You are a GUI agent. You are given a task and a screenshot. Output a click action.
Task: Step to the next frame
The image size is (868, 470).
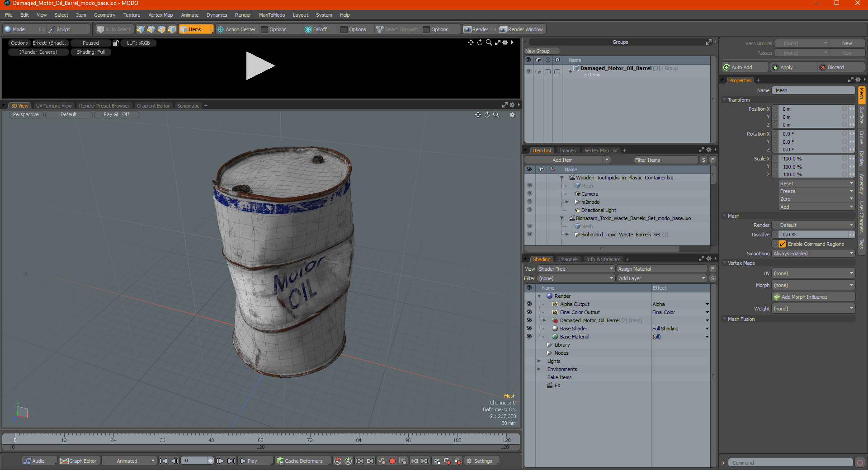[x=220, y=461]
